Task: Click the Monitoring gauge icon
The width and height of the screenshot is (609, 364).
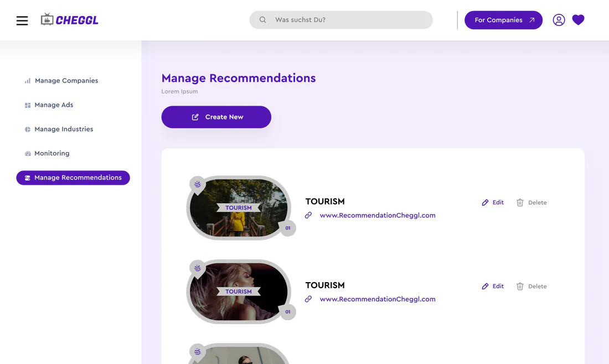Action: [x=28, y=154]
